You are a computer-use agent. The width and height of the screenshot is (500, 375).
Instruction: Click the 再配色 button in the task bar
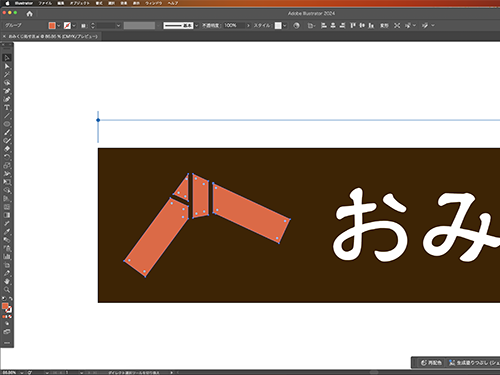tap(432, 363)
